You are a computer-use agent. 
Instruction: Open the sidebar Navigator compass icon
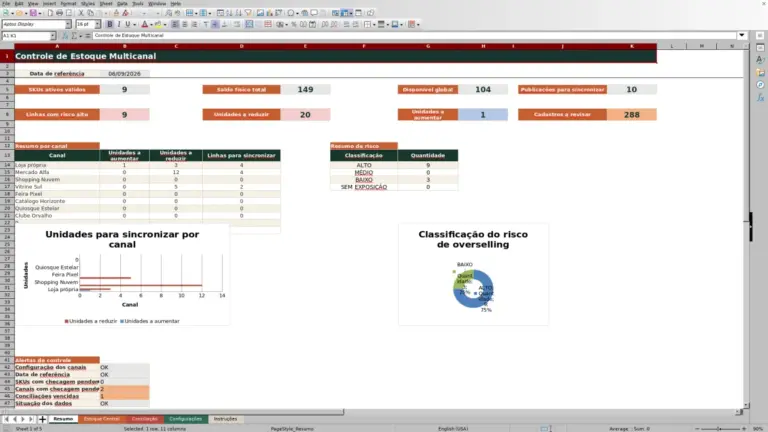pyautogui.click(x=760, y=85)
